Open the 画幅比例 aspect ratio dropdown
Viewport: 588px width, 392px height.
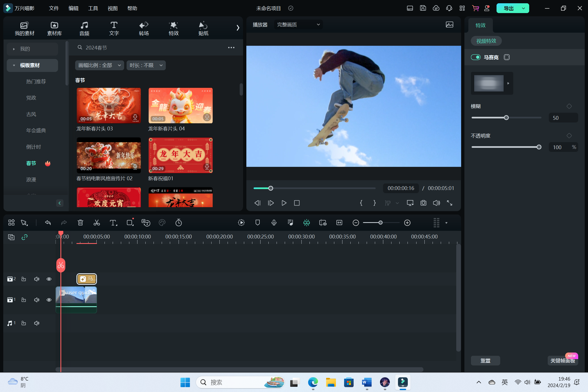pos(99,65)
